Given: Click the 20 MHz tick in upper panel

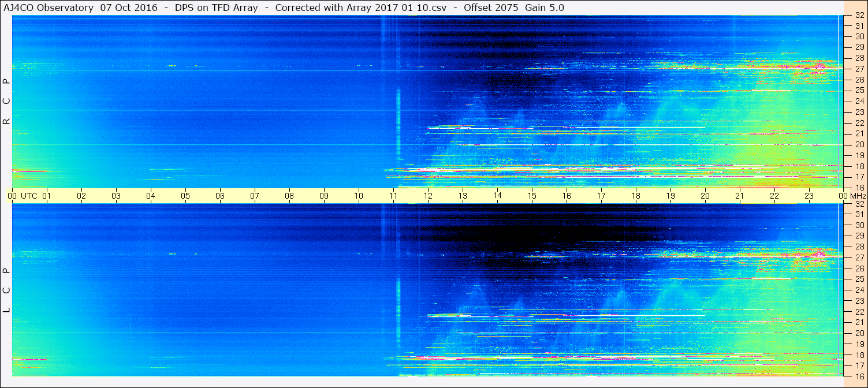Looking at the screenshot, I should [859, 144].
